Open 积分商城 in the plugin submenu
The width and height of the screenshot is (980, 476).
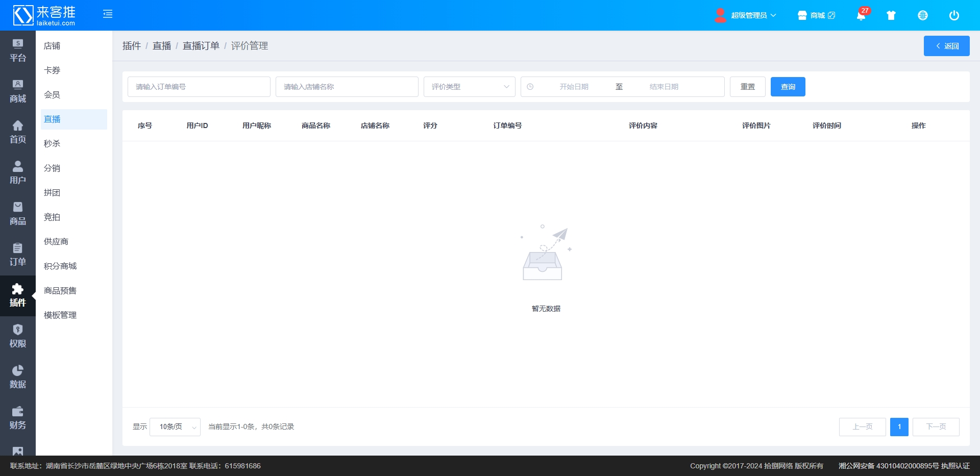point(60,266)
